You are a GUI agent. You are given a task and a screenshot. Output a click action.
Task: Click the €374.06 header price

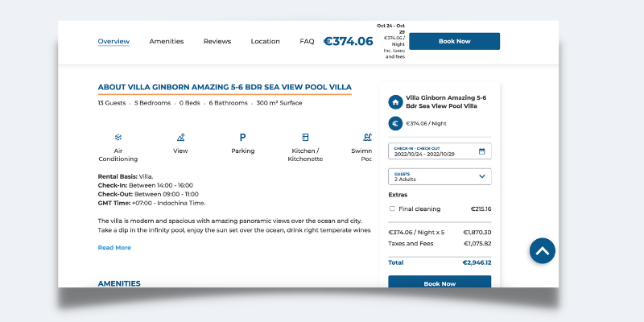pos(348,41)
